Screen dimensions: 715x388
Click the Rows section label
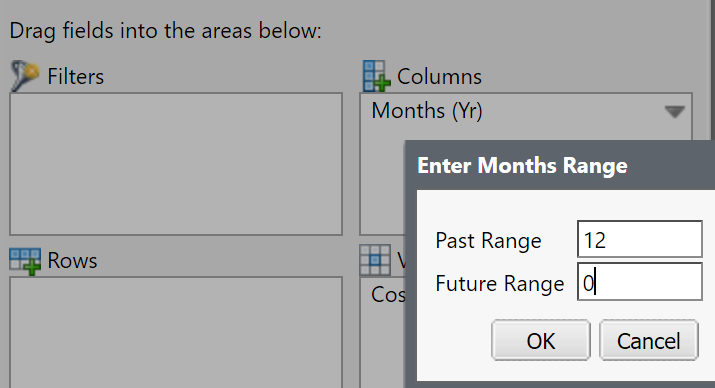point(72,261)
